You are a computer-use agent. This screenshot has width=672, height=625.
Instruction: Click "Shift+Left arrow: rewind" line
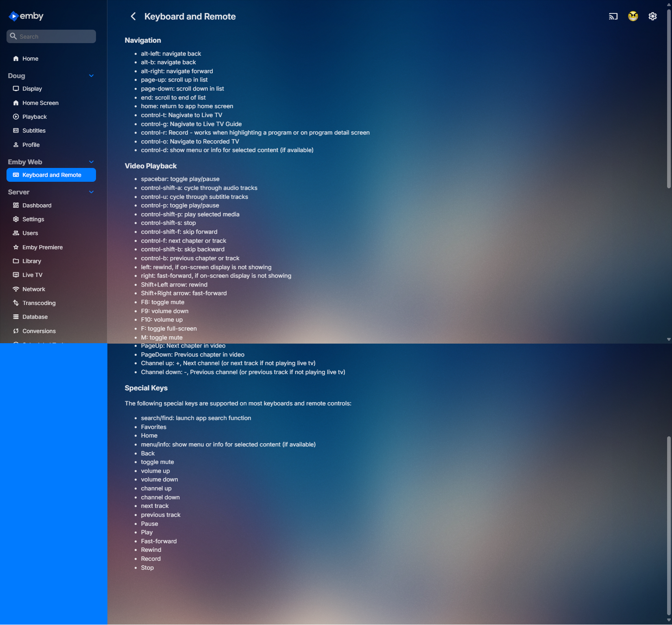tap(174, 285)
